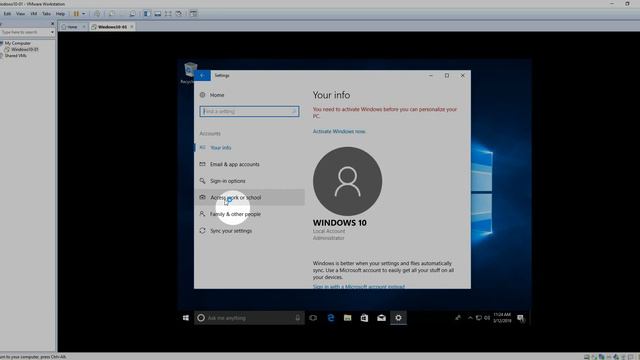Open the Action Center notification icon
This screenshot has width=640, height=360.
tap(520, 318)
